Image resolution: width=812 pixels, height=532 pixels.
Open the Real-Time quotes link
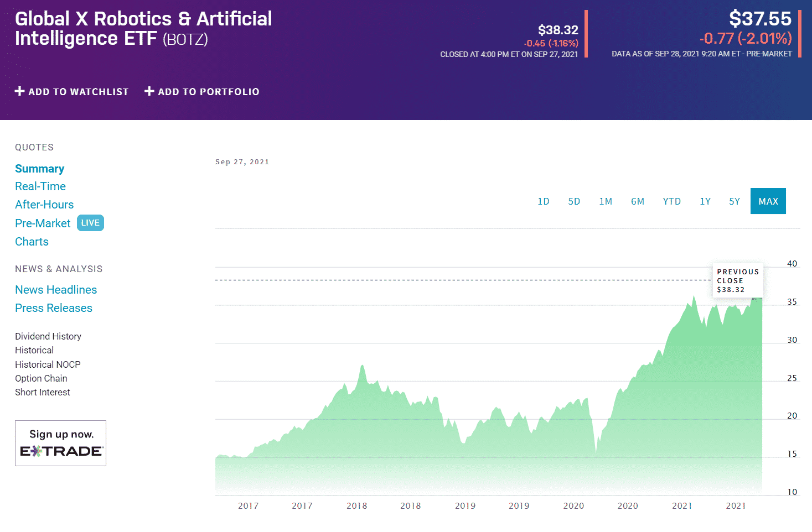[40, 186]
